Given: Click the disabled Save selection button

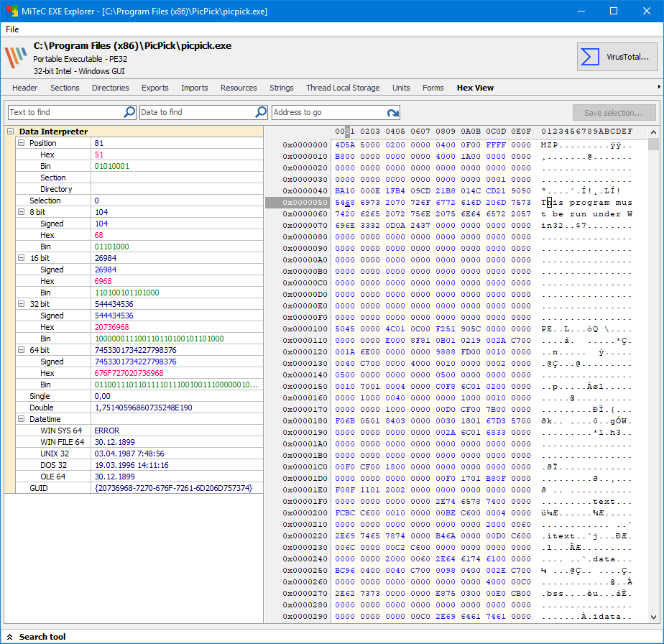Looking at the screenshot, I should coord(614,113).
